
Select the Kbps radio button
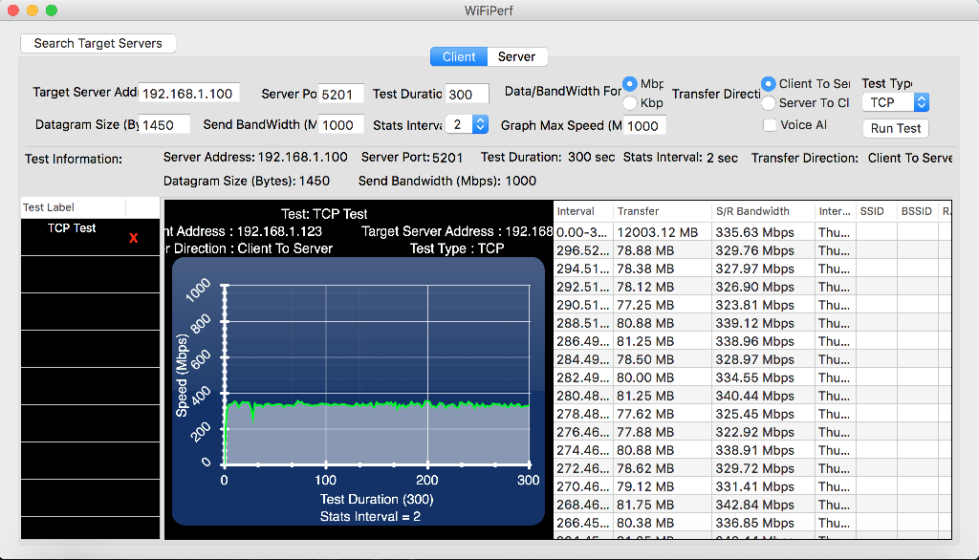click(631, 103)
